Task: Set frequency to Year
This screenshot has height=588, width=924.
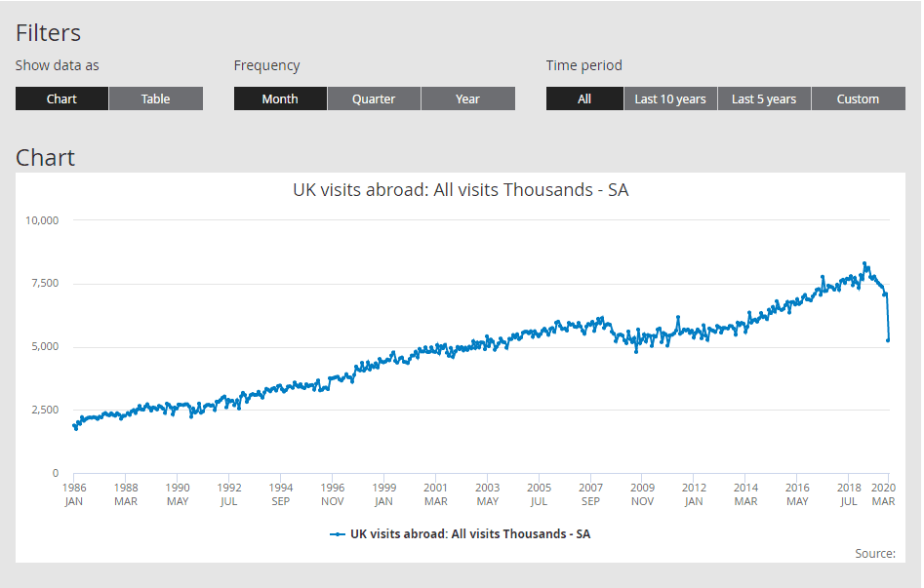Action: [467, 98]
